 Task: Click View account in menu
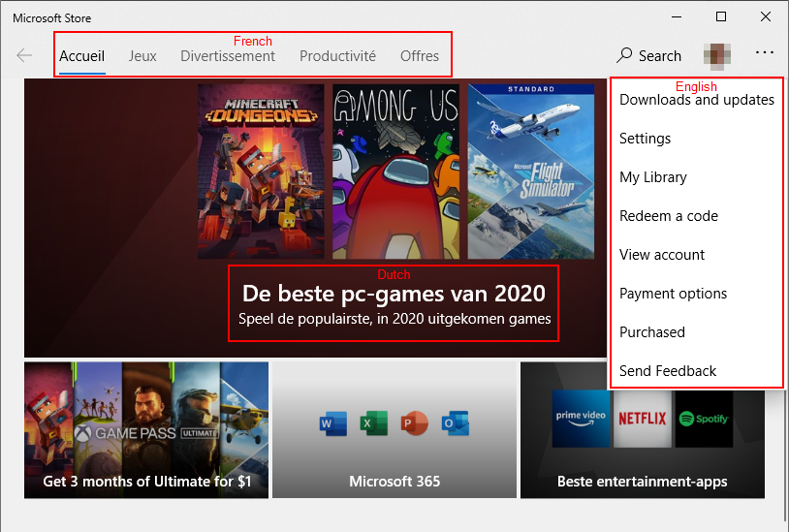[662, 255]
